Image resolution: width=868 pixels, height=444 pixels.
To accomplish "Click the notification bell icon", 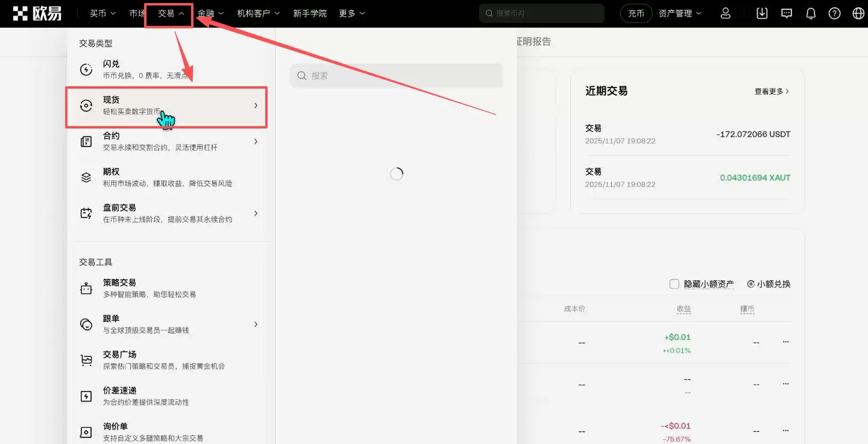I will click(811, 13).
